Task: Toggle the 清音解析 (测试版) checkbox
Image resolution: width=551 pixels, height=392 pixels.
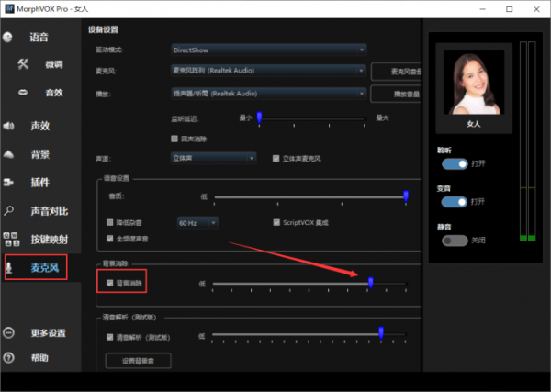Action: click(109, 337)
